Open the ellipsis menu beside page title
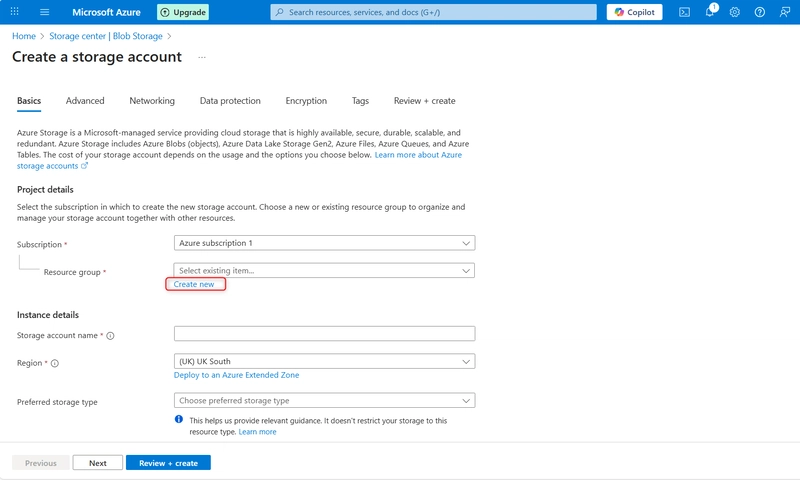 pos(201,58)
